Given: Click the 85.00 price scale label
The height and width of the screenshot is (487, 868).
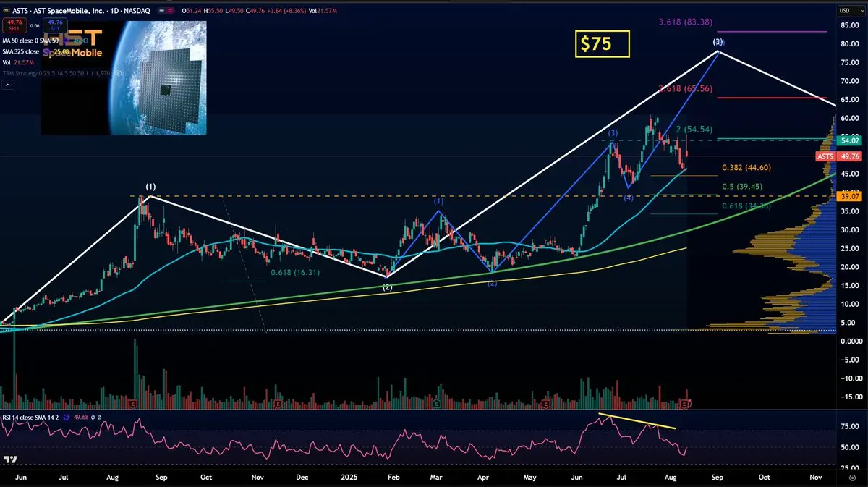Looking at the screenshot, I should [848, 25].
